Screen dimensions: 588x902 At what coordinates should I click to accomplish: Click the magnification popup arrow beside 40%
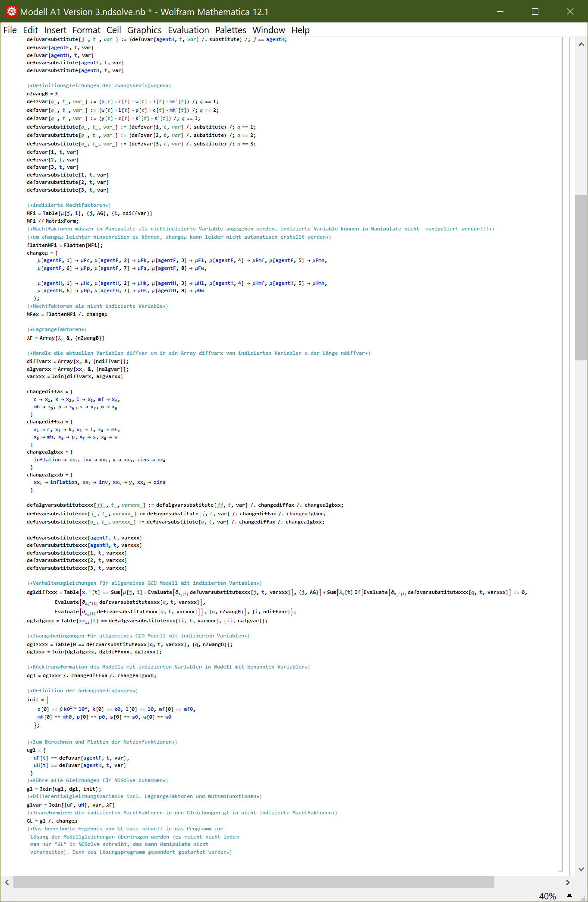tap(569, 896)
